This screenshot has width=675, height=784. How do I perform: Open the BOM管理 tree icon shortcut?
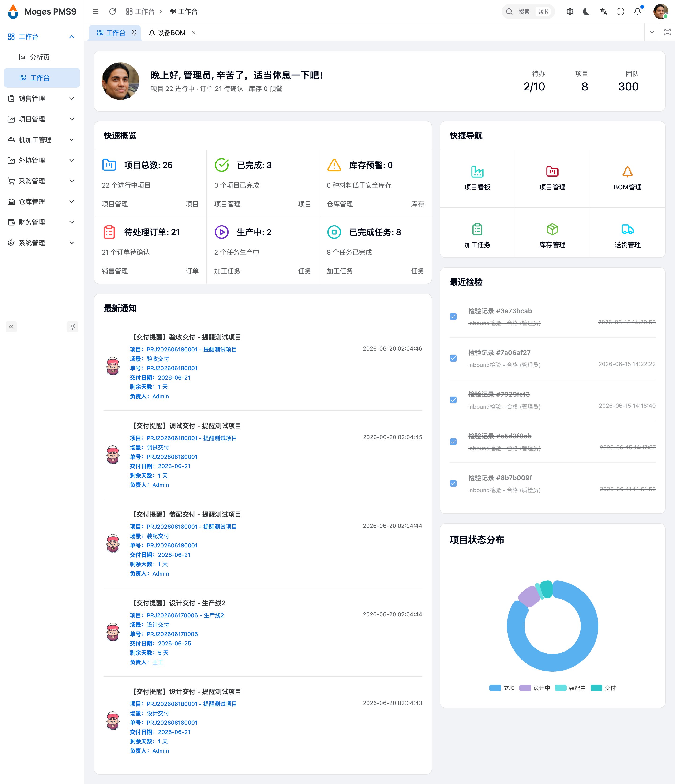click(x=627, y=172)
